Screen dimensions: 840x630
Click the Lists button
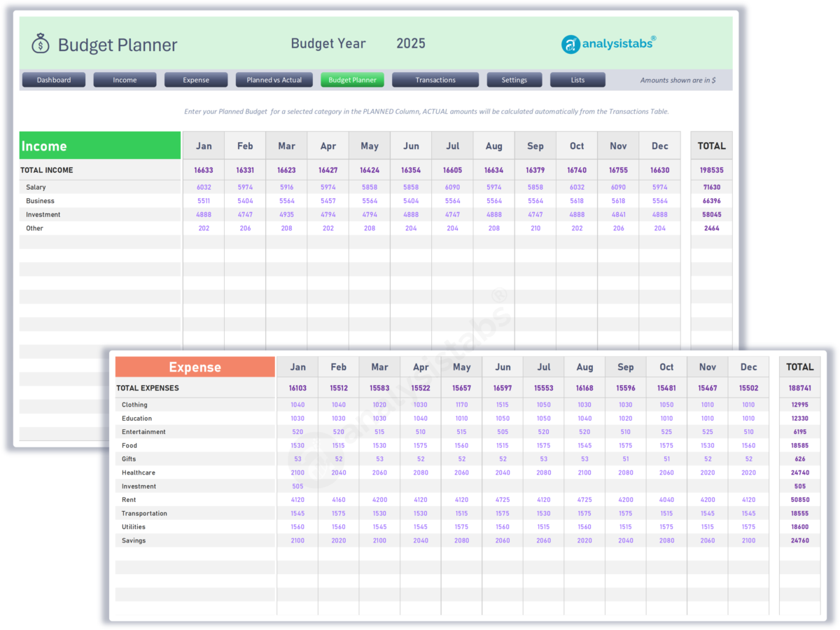tap(577, 79)
